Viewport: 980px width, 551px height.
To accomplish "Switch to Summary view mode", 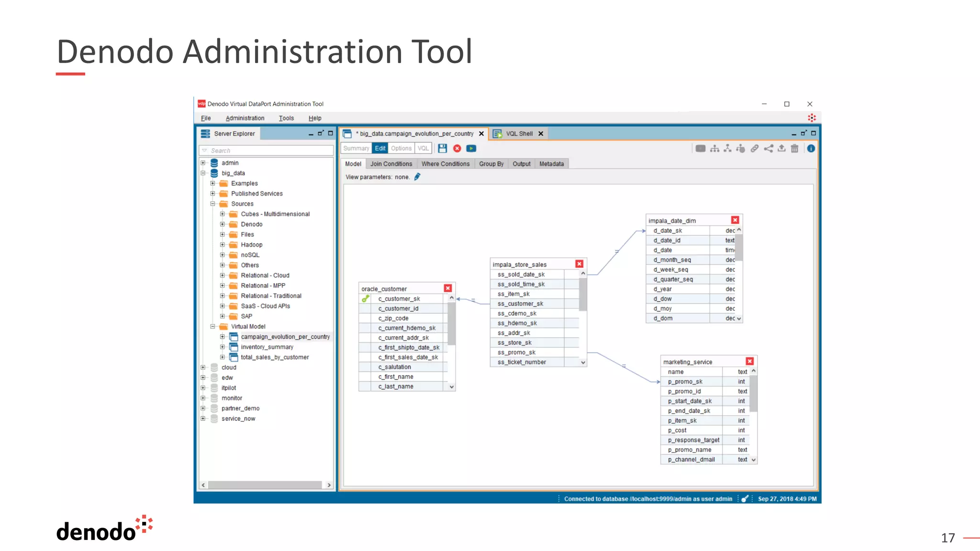I will pos(356,148).
